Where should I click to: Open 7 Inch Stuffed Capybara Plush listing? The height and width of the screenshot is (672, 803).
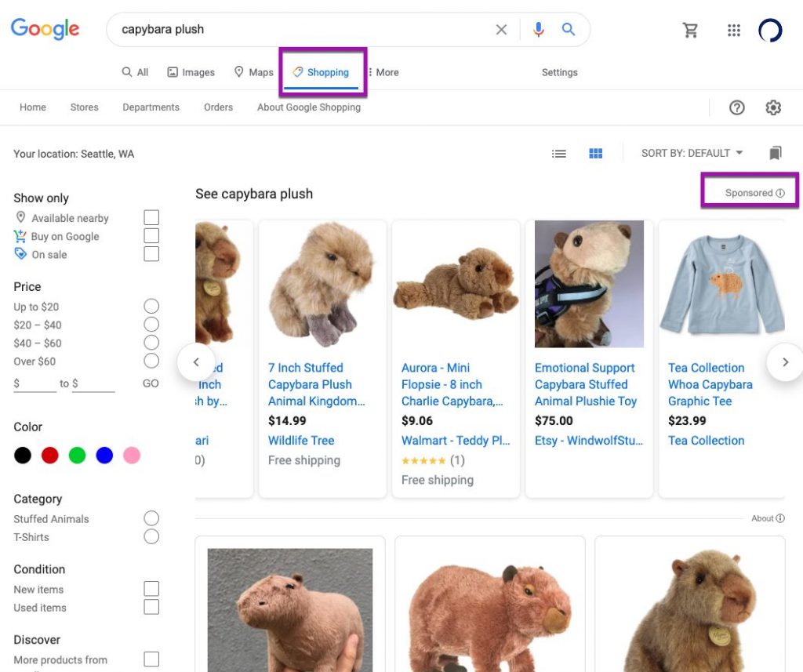317,384
